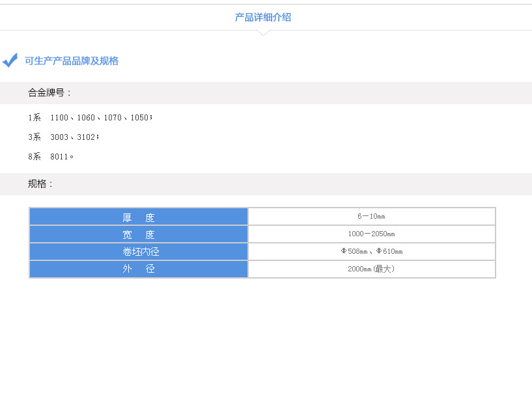
Task: Select the 合金牌号 section banner
Action: (x=267, y=93)
